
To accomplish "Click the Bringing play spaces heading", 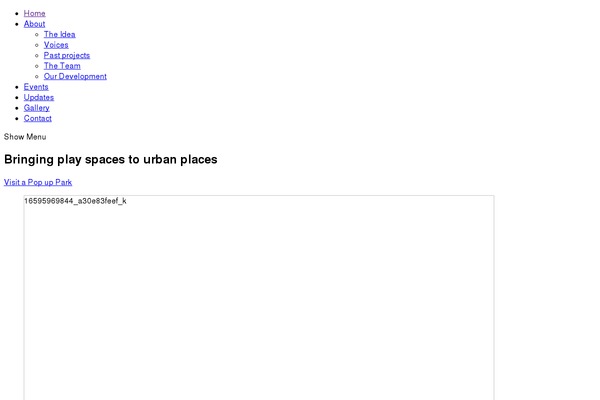I will pos(110,159).
